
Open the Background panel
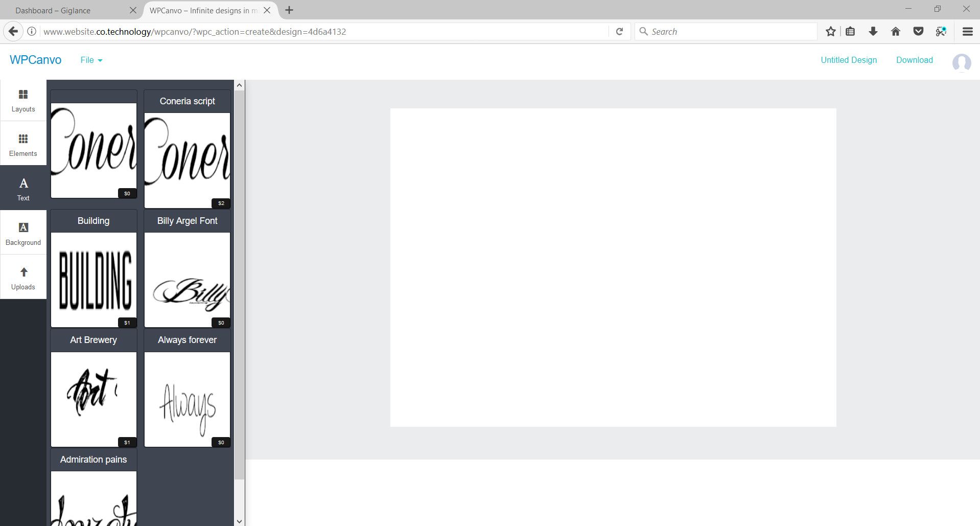pyautogui.click(x=23, y=233)
